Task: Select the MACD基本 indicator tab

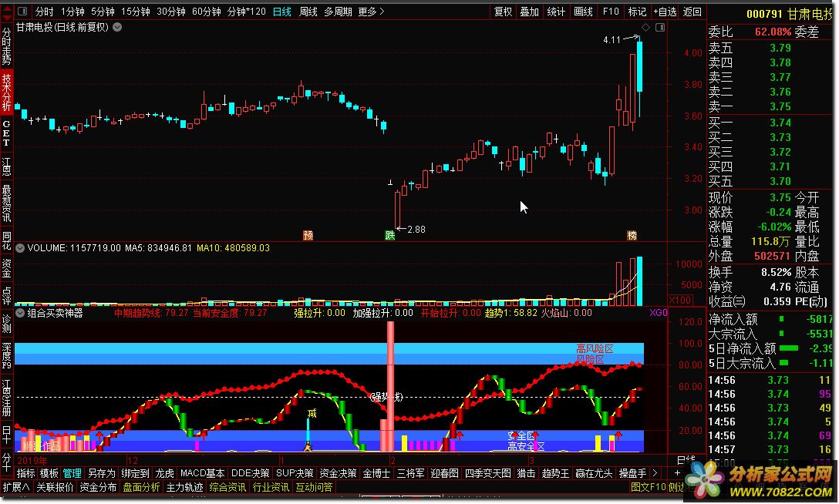Action: click(203, 472)
